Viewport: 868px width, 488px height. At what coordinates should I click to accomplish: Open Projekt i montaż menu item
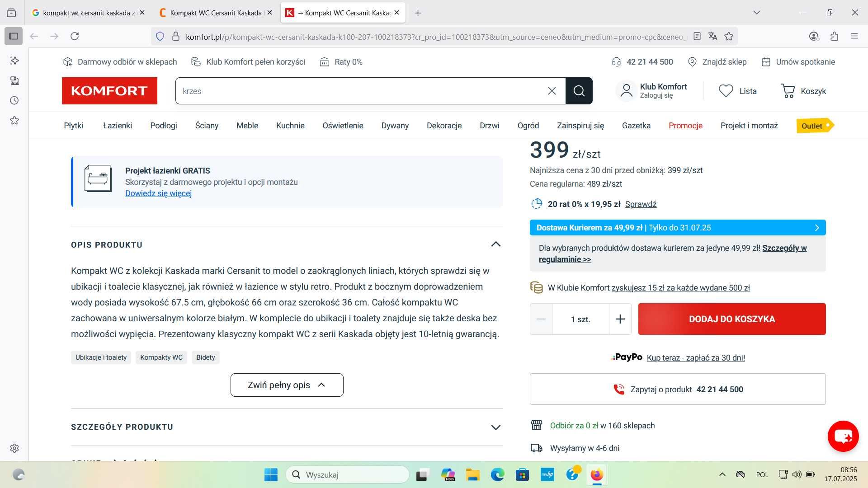(749, 126)
